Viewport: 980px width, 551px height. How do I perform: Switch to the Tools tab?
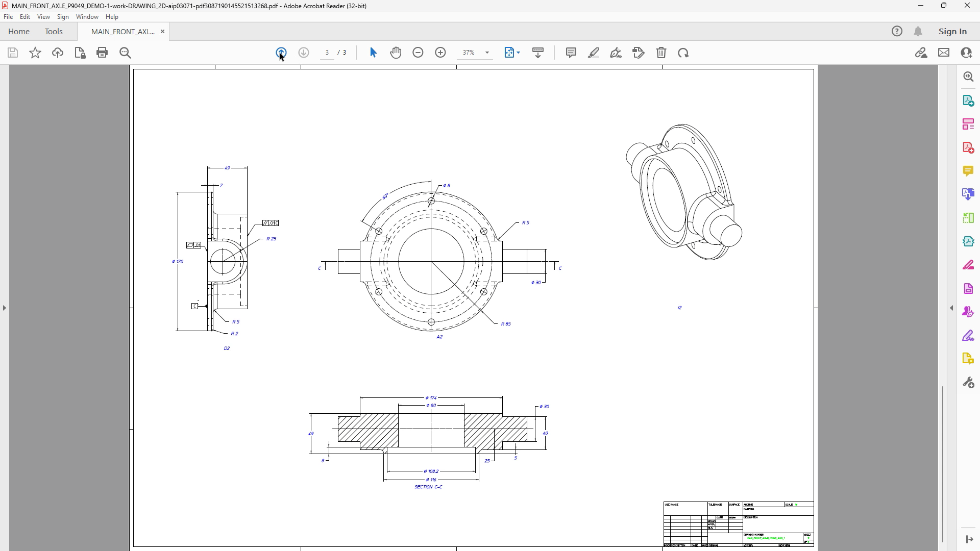point(54,31)
